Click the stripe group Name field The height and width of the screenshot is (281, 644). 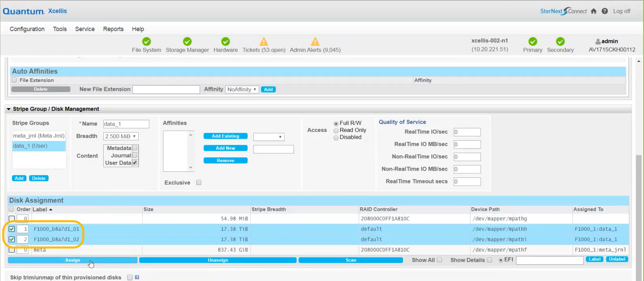tap(126, 124)
